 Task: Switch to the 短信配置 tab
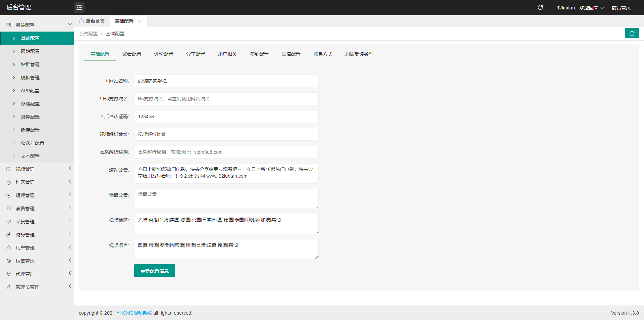click(291, 54)
